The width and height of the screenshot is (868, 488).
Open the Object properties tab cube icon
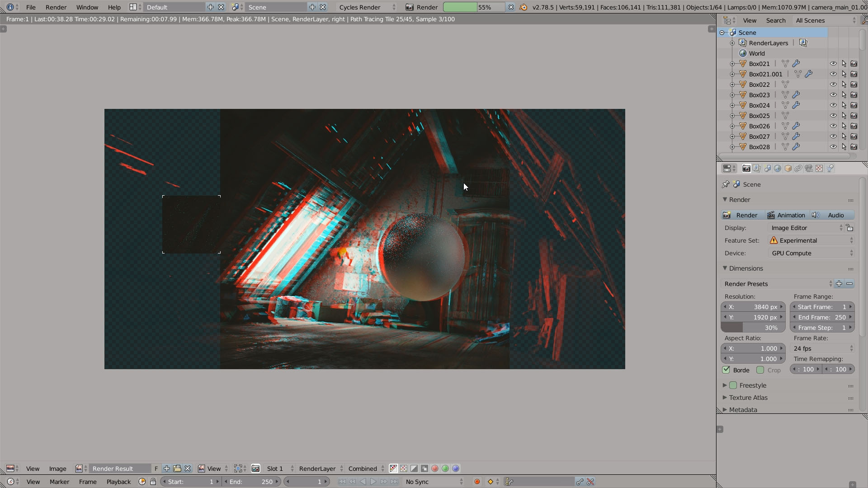pos(788,169)
